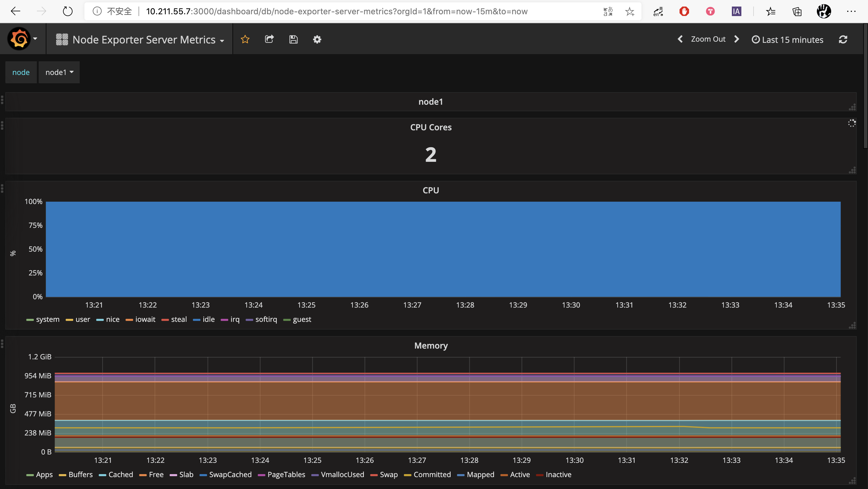Click the translation extension icon in toolbar
The width and height of the screenshot is (868, 489).
click(658, 12)
